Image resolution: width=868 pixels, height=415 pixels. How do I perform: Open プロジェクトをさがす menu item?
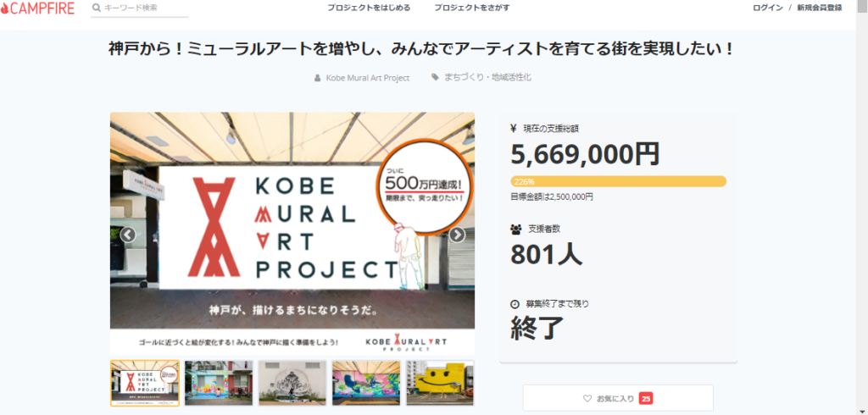472,8
